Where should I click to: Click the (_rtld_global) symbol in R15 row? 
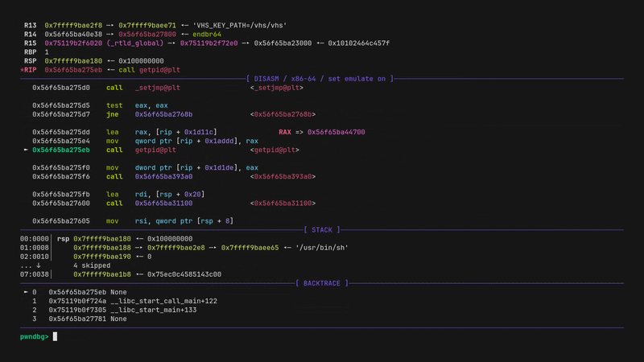[135, 43]
